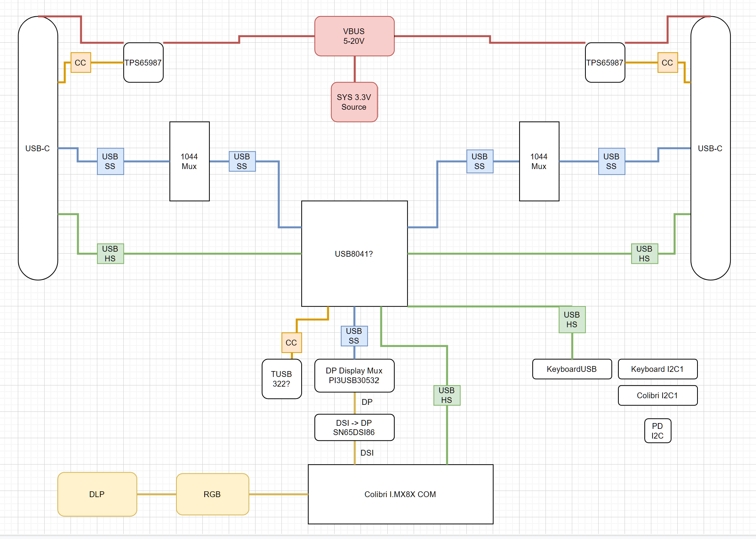Click the PD I2C block
The image size is (756, 539).
point(658,431)
